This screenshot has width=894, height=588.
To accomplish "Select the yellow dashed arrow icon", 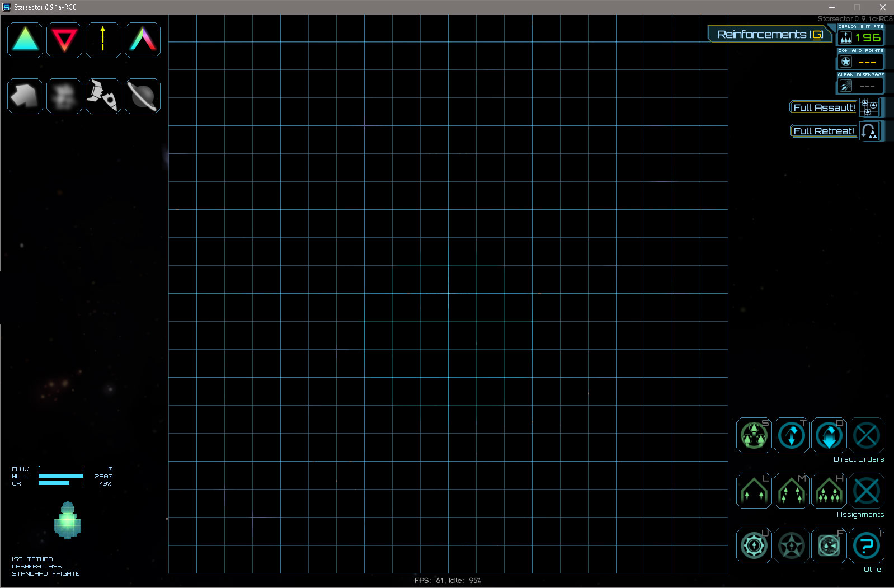I will tap(103, 40).
